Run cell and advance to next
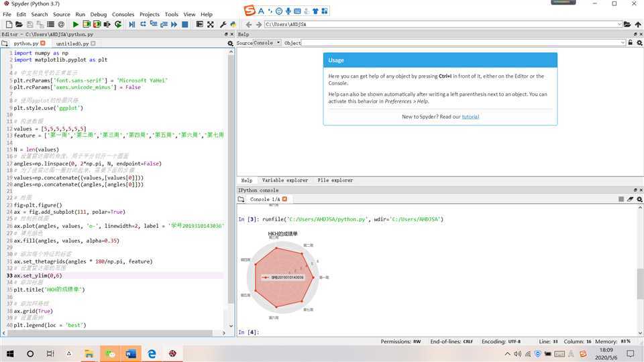Image resolution: width=644 pixels, height=362 pixels. 97,25
